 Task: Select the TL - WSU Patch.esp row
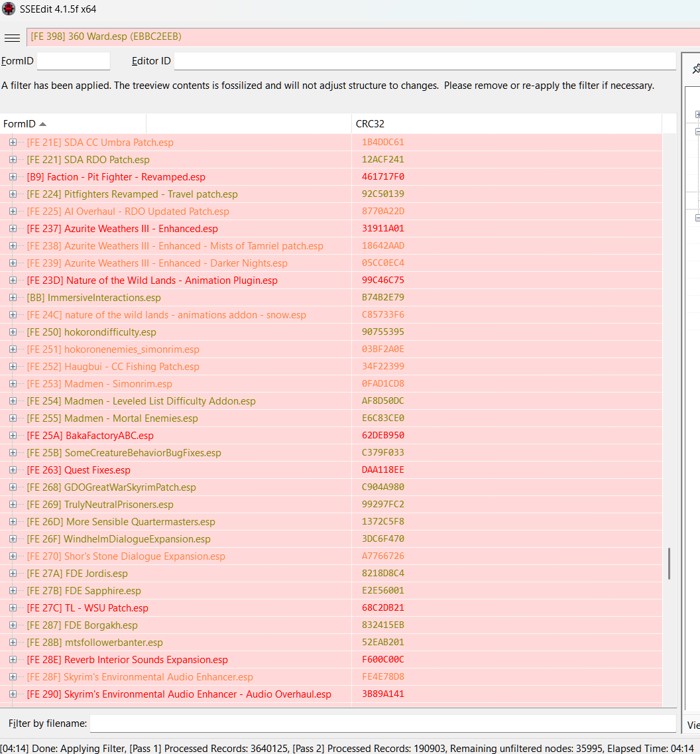pos(331,608)
